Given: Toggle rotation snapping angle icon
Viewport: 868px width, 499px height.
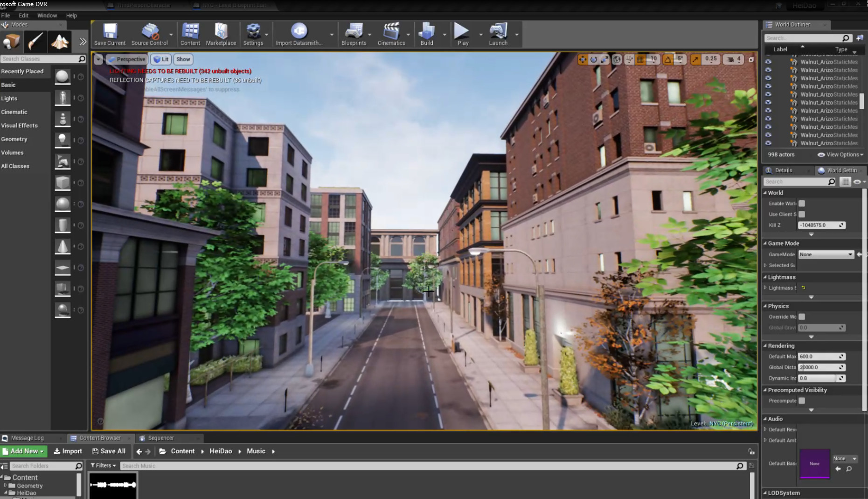Looking at the screenshot, I should 668,59.
